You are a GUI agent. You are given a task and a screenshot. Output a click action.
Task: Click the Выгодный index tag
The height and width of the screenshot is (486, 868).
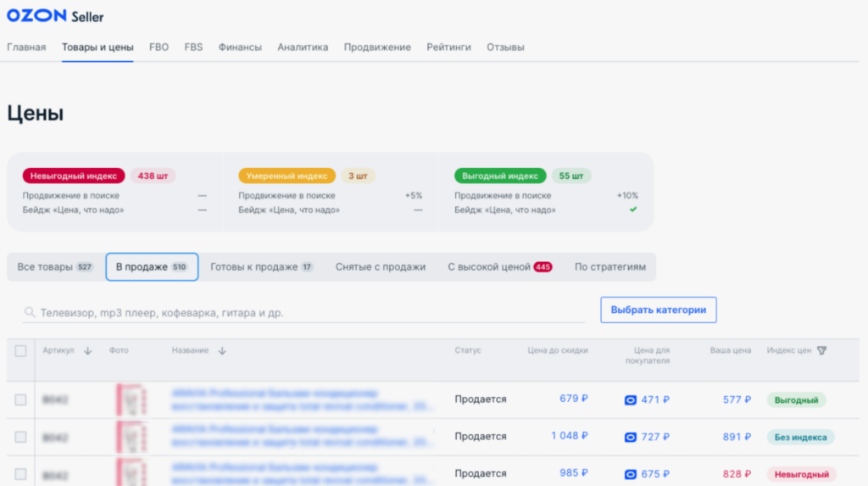(796, 399)
